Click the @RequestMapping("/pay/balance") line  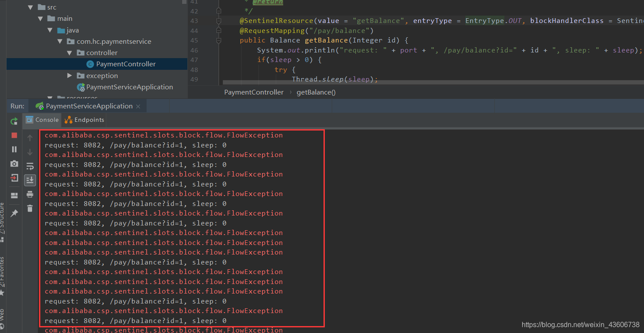[307, 31]
